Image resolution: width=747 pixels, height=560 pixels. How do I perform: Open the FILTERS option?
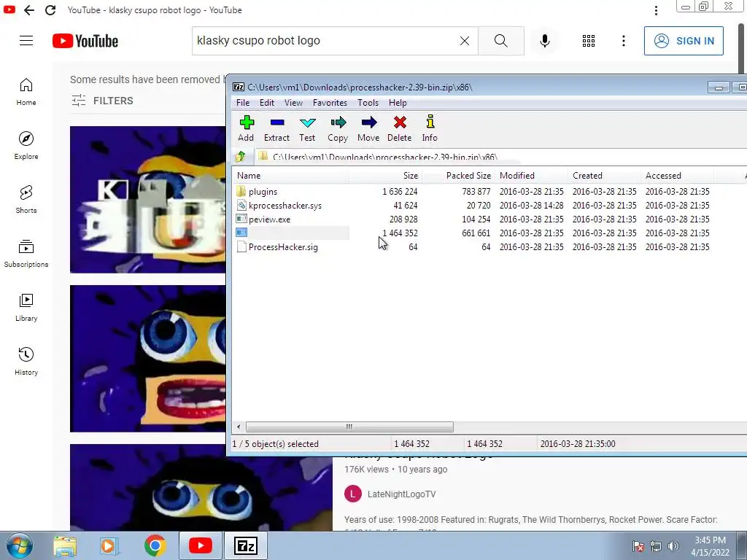point(102,101)
